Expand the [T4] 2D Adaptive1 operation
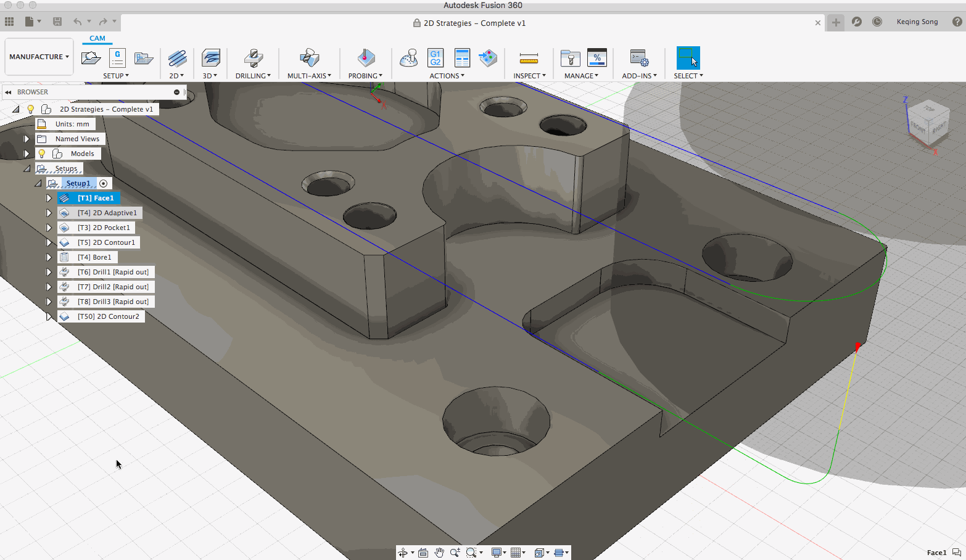The height and width of the screenshot is (560, 966). (49, 213)
